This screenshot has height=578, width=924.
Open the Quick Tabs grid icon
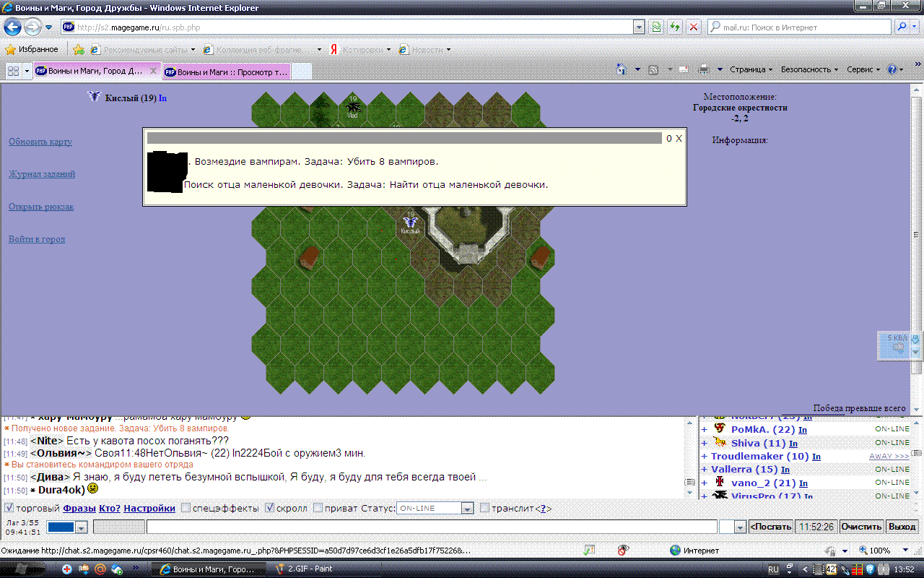[x=13, y=71]
